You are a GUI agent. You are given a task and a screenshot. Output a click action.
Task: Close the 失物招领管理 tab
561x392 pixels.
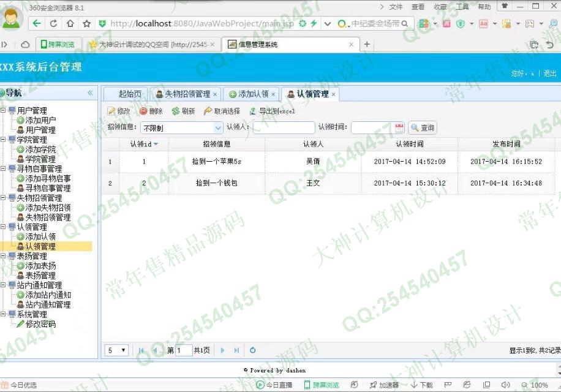(x=215, y=94)
